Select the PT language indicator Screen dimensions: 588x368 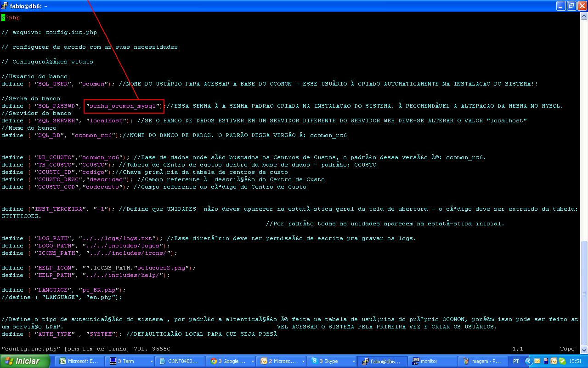coord(516,361)
